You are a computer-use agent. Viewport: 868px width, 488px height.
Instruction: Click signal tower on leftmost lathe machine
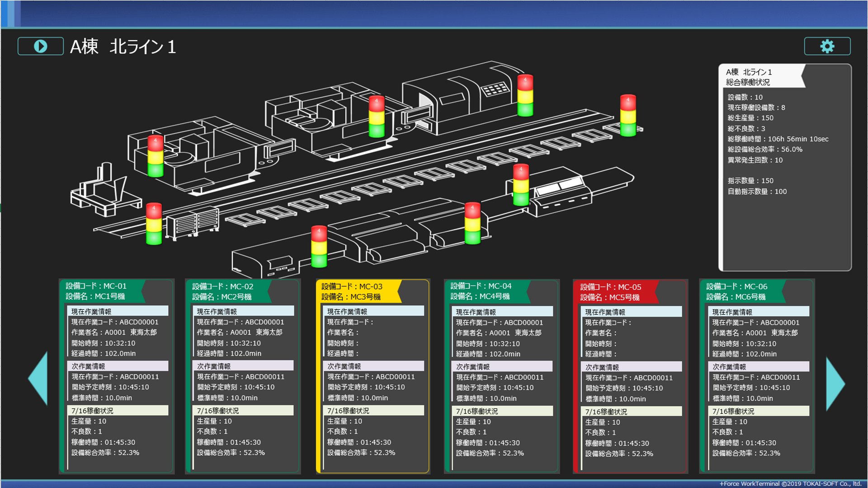click(155, 156)
